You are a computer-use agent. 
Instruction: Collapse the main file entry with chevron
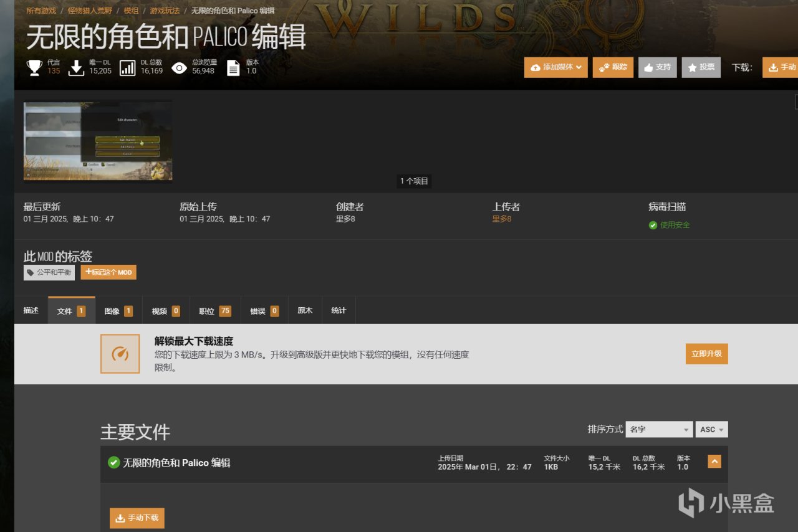point(714,462)
